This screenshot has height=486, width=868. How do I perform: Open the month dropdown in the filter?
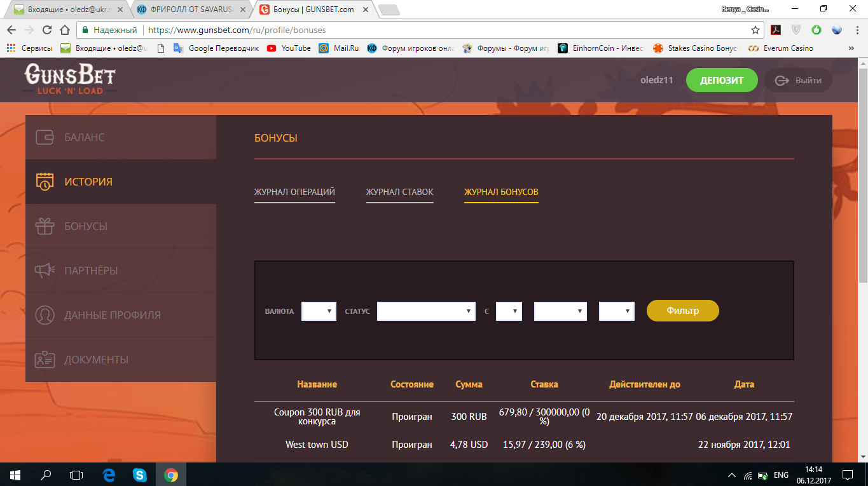click(560, 311)
